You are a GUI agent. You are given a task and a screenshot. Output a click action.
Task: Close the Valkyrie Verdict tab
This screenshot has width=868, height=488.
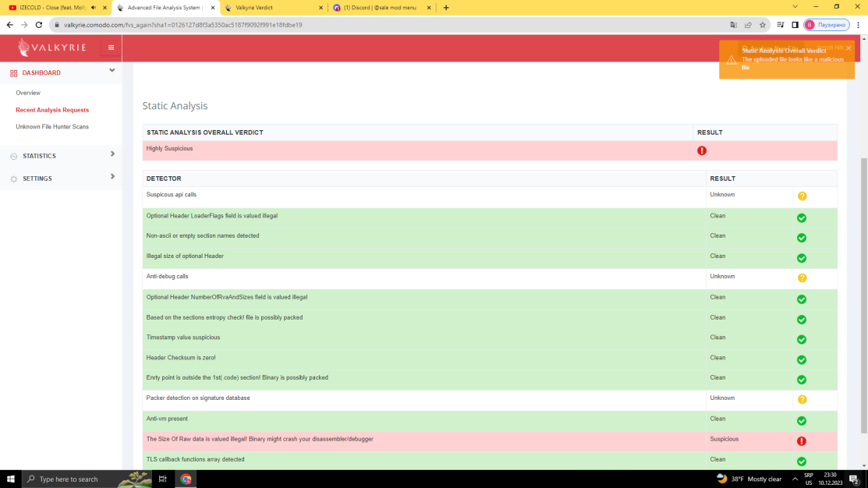pyautogui.click(x=321, y=8)
